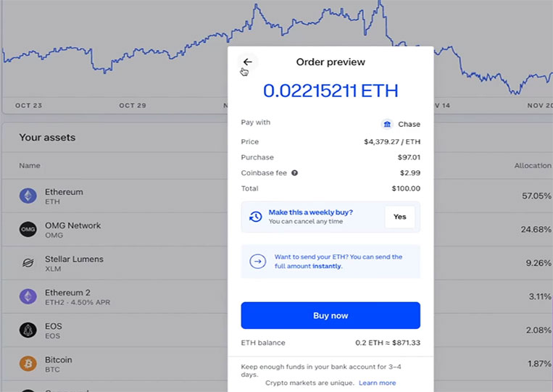This screenshot has height=392, width=553.
Task: Click the OCT 29 date on chart
Action: coord(133,105)
